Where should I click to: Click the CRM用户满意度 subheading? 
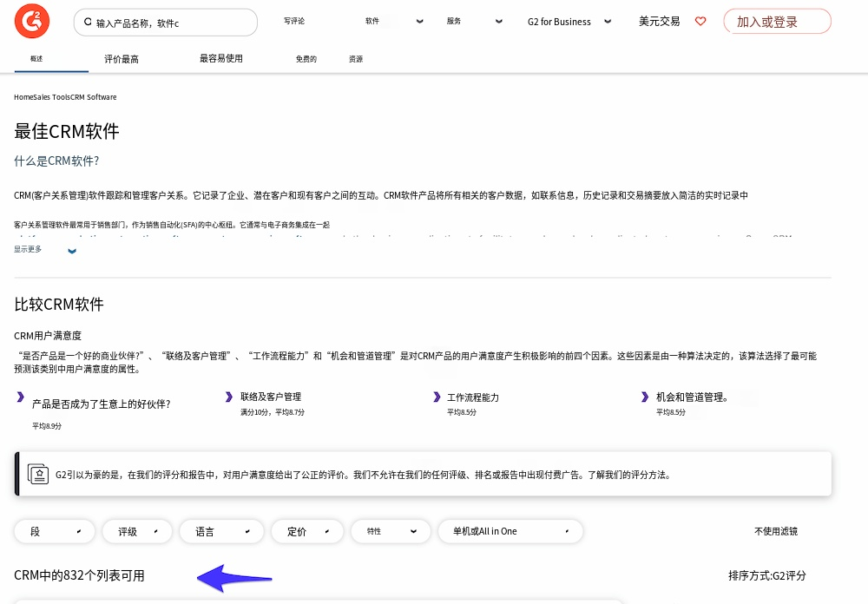point(48,336)
